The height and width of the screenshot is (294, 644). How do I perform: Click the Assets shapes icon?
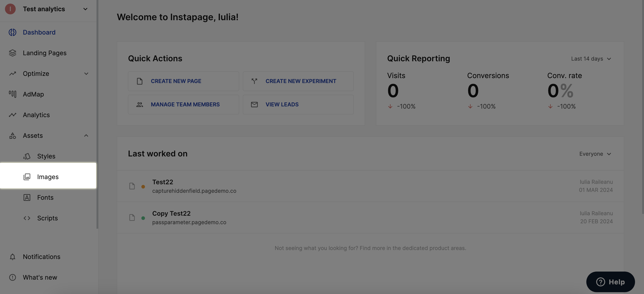13,136
